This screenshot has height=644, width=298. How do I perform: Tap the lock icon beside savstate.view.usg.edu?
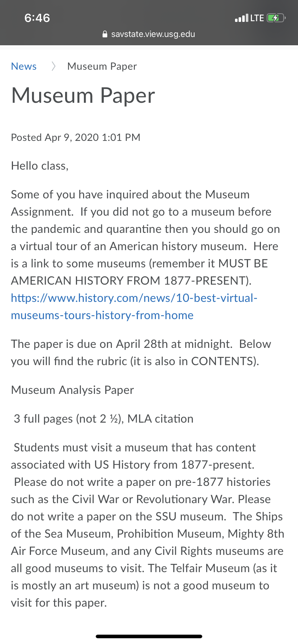pos(105,34)
